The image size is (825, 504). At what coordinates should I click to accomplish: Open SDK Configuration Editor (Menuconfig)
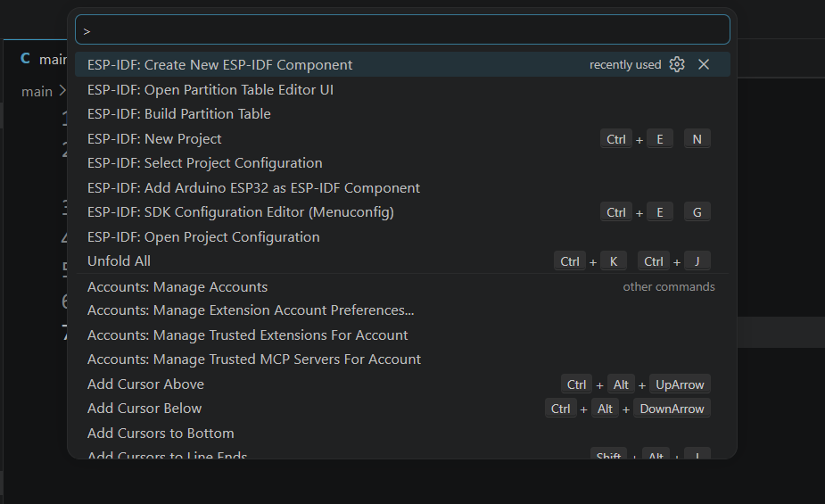coord(241,212)
